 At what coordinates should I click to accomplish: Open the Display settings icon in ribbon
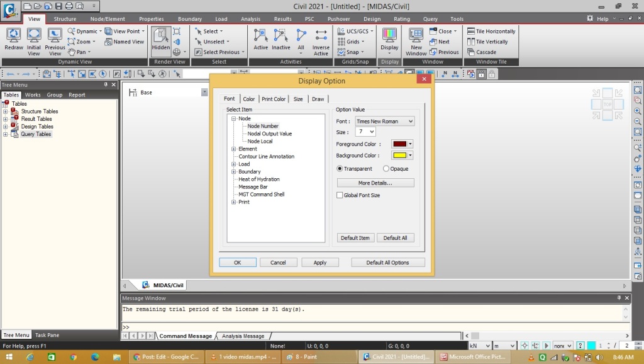tap(390, 38)
